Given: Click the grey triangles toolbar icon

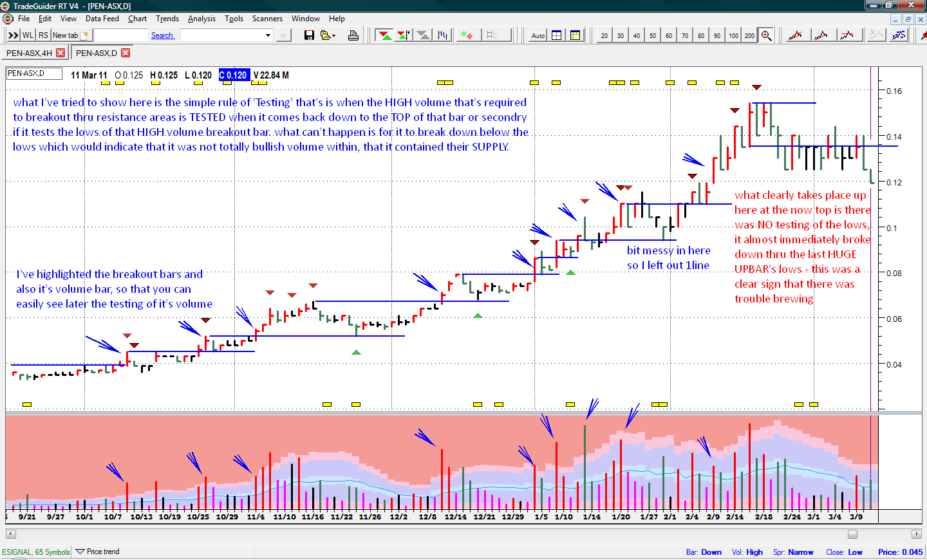Looking at the screenshot, I should [x=424, y=35].
